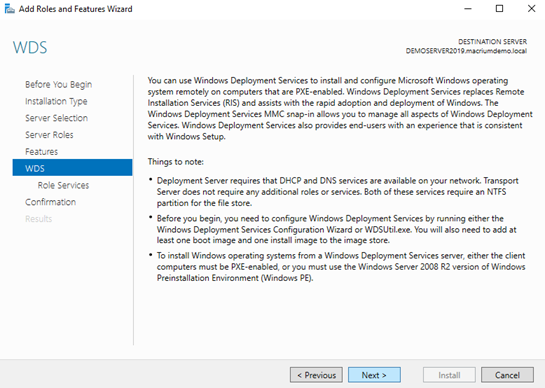The height and width of the screenshot is (388, 545).
Task: Maximize the Add Roles wizard window
Action: [499, 9]
